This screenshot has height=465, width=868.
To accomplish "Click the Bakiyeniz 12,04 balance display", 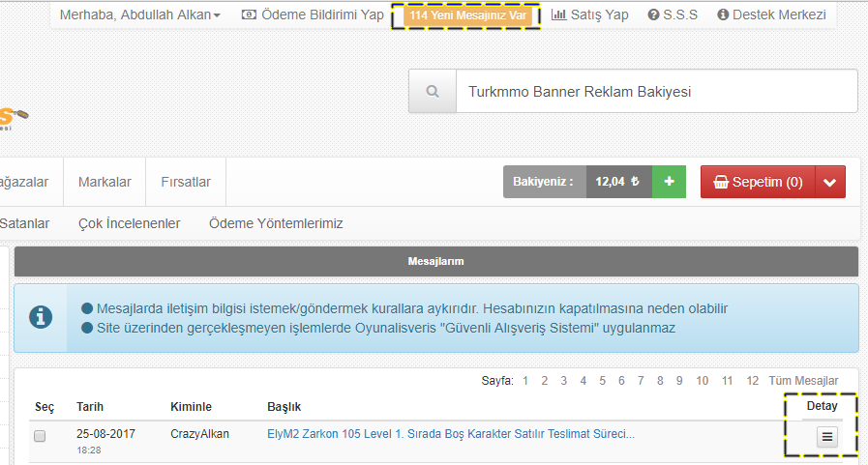I will click(578, 182).
